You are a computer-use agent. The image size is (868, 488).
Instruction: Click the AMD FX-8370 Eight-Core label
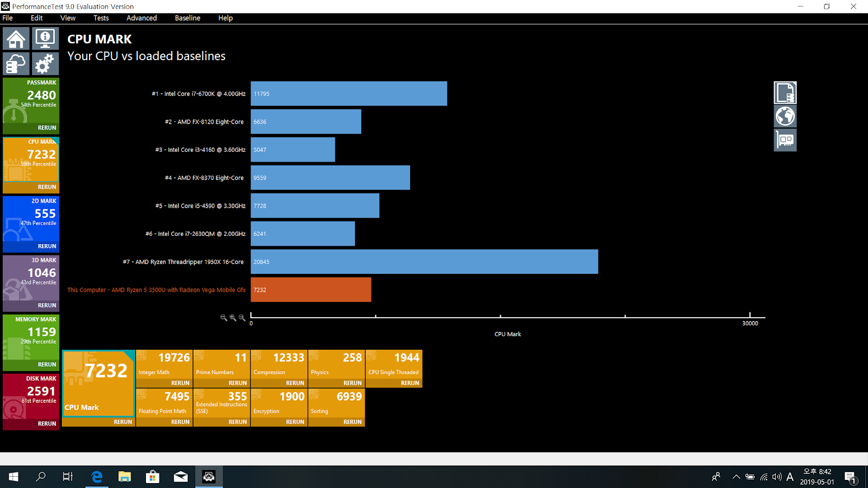point(205,178)
